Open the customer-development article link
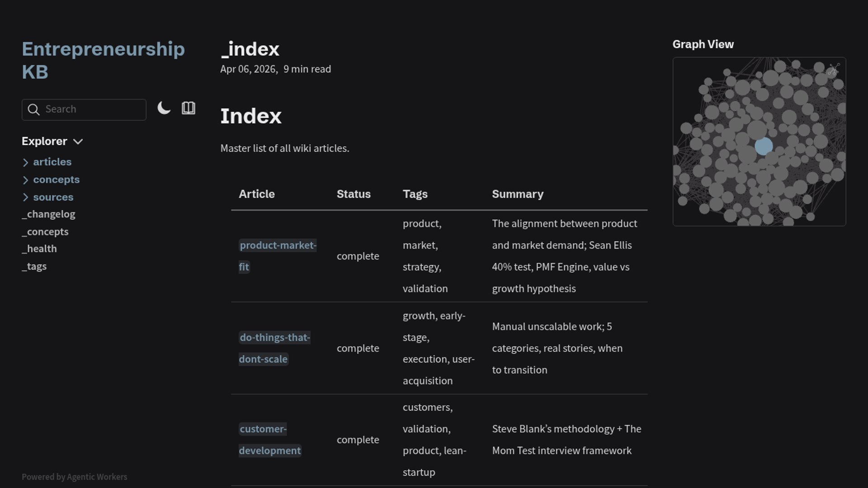Image resolution: width=868 pixels, height=488 pixels. coord(263,429)
